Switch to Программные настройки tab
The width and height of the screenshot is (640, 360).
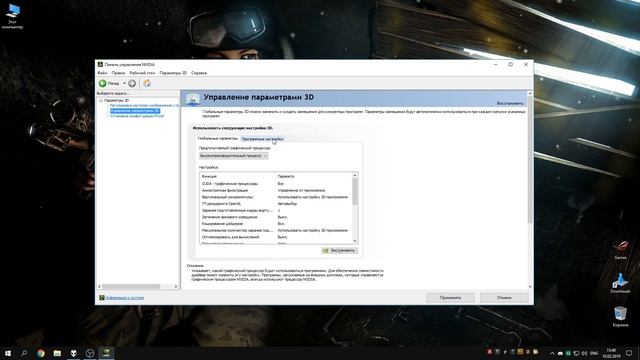click(262, 139)
